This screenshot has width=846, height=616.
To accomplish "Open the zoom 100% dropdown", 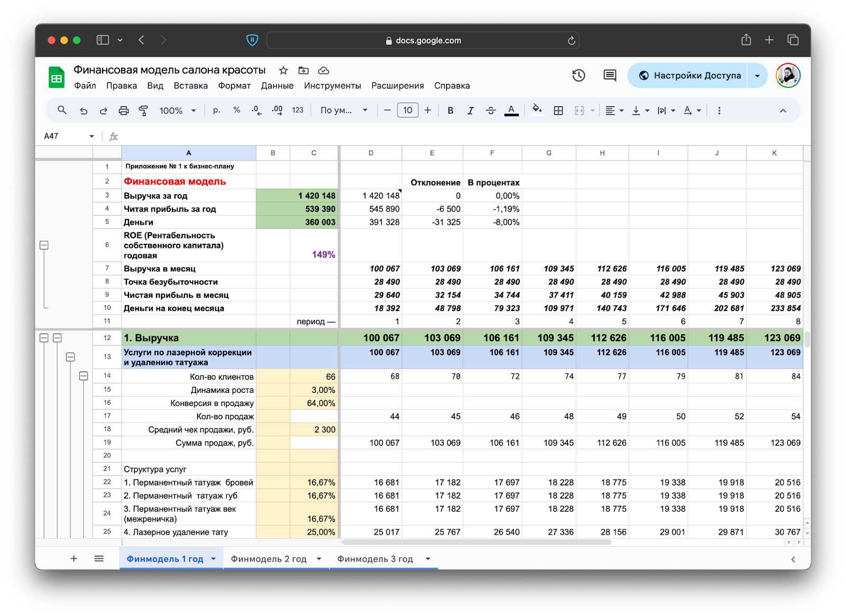I will point(178,111).
